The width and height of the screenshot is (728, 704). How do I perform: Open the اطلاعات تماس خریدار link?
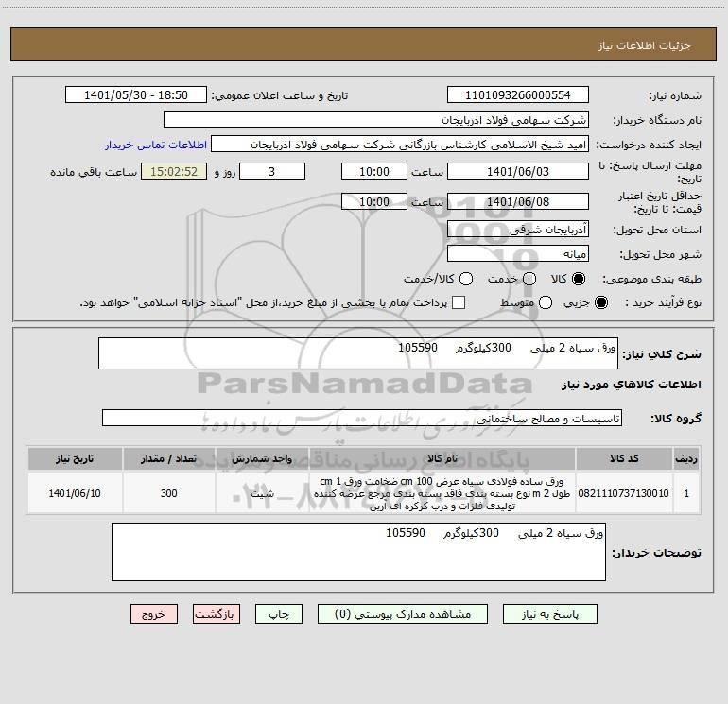tap(156, 145)
